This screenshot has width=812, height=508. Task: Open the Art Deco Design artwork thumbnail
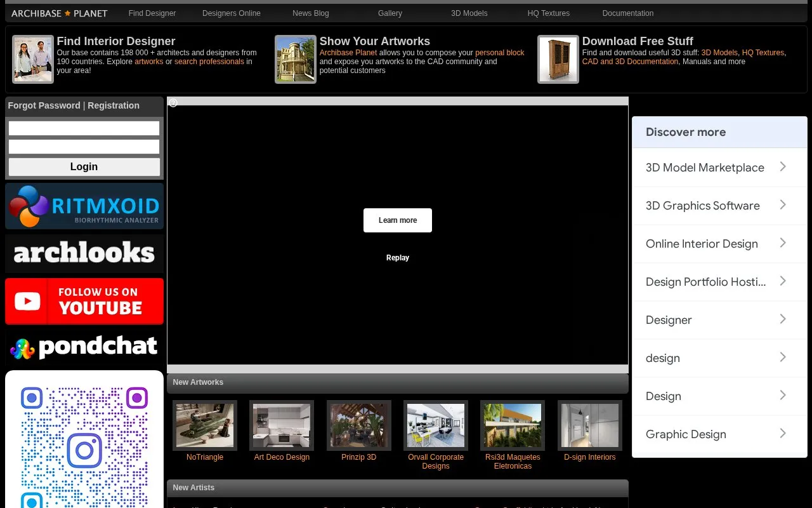(x=282, y=425)
